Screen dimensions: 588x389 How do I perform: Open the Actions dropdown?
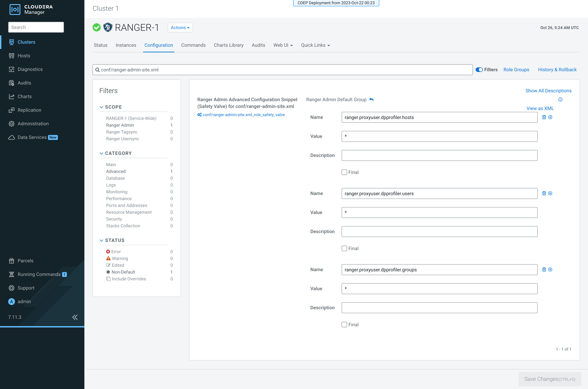[180, 28]
